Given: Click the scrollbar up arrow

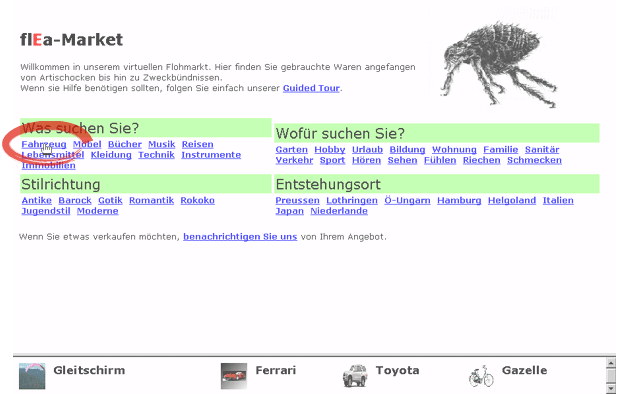Looking at the screenshot, I should tap(611, 363).
